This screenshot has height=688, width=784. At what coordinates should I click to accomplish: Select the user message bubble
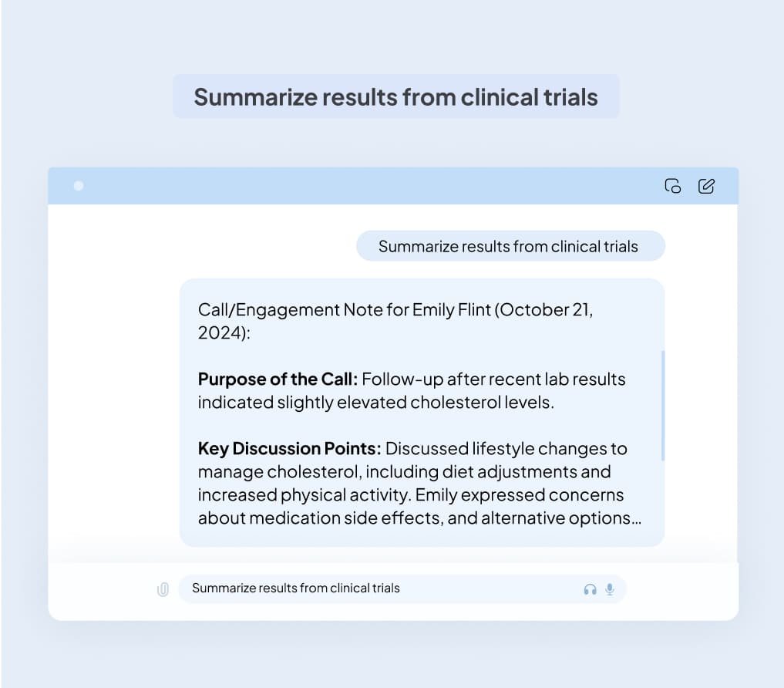(509, 247)
